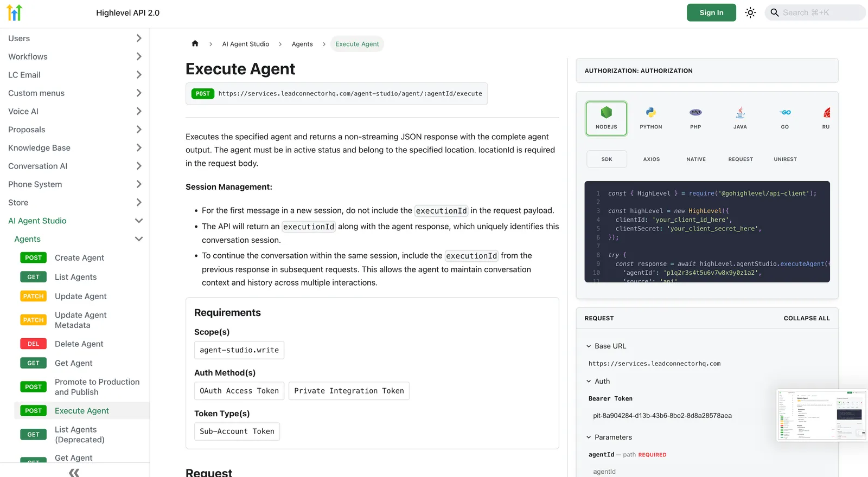Image resolution: width=868 pixels, height=477 pixels.
Task: Click the PATCH badge beside Update Agent
Action: coord(33,296)
